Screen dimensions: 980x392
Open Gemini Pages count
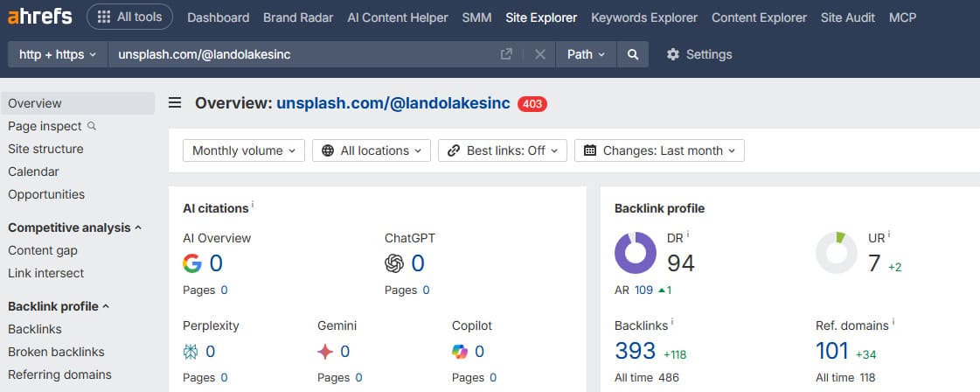click(x=358, y=378)
